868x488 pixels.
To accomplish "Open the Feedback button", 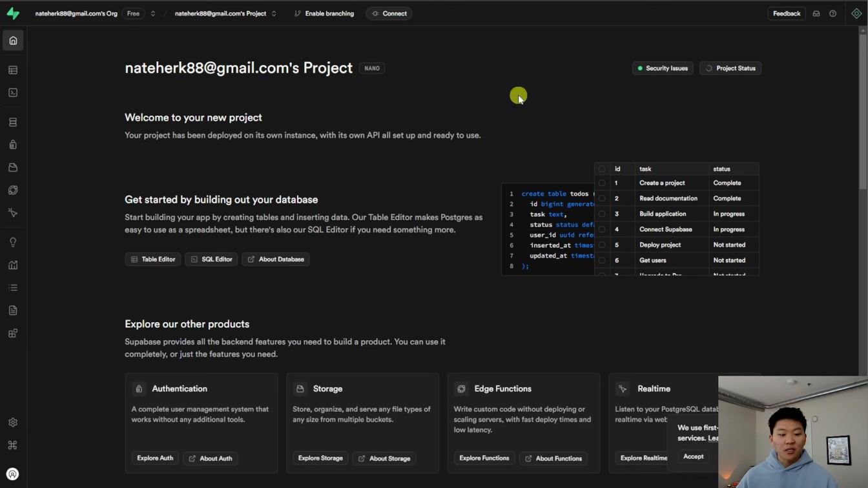I will tap(787, 14).
